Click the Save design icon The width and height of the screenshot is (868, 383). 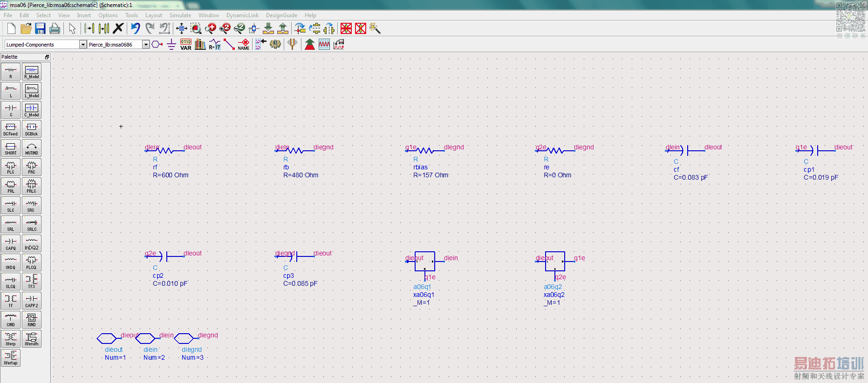click(41, 28)
